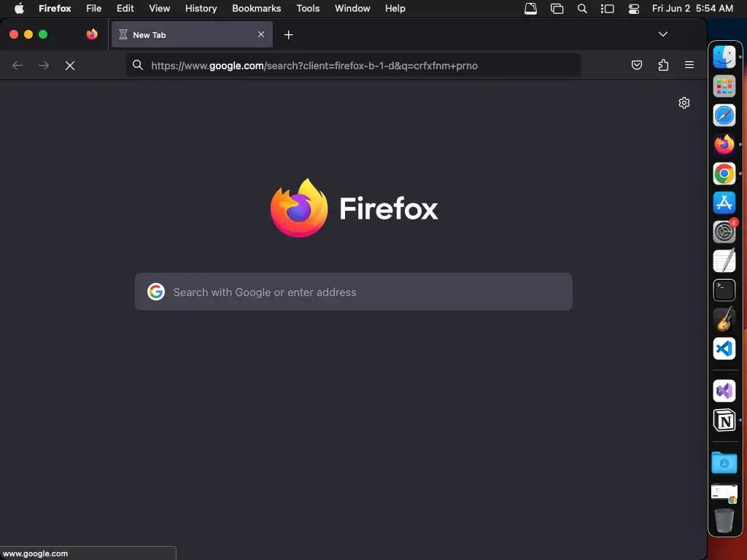Open the App Store from the Dock

coord(724,203)
